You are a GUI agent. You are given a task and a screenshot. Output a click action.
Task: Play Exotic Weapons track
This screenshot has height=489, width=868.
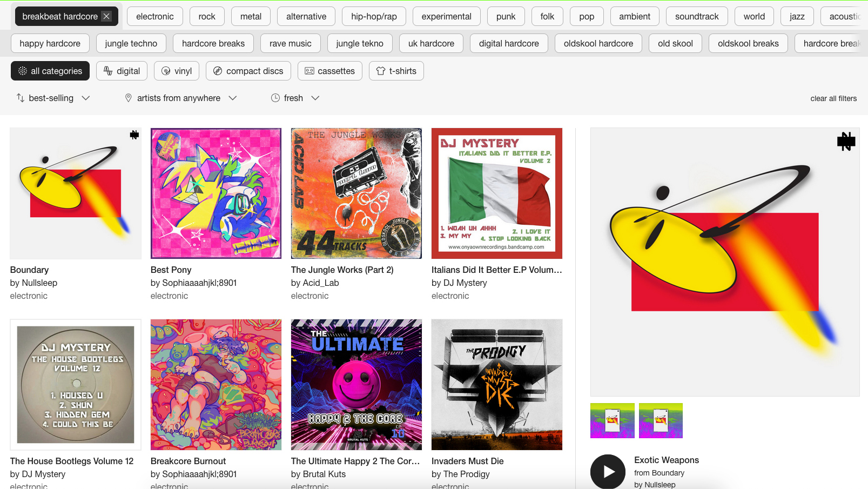(608, 471)
